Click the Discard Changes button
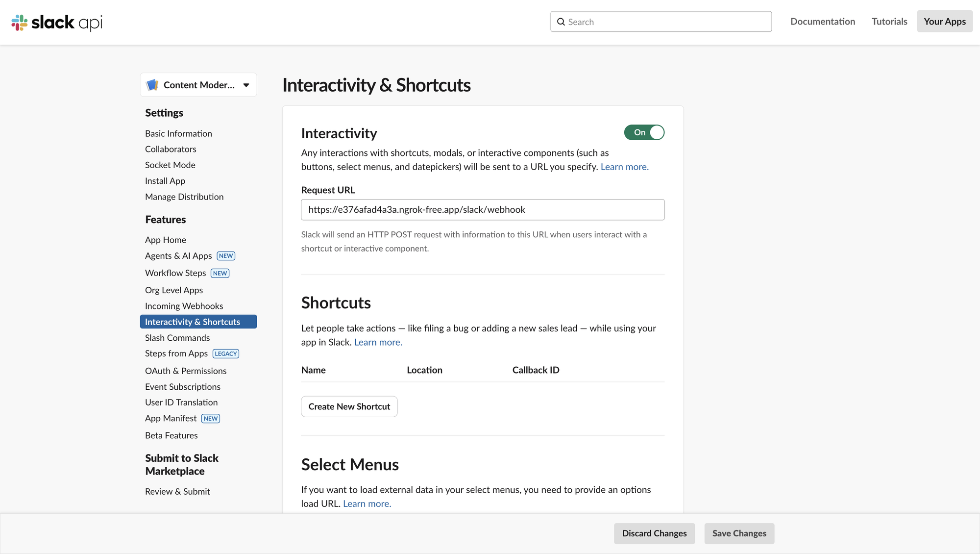The width and height of the screenshot is (980, 554). [x=654, y=533]
